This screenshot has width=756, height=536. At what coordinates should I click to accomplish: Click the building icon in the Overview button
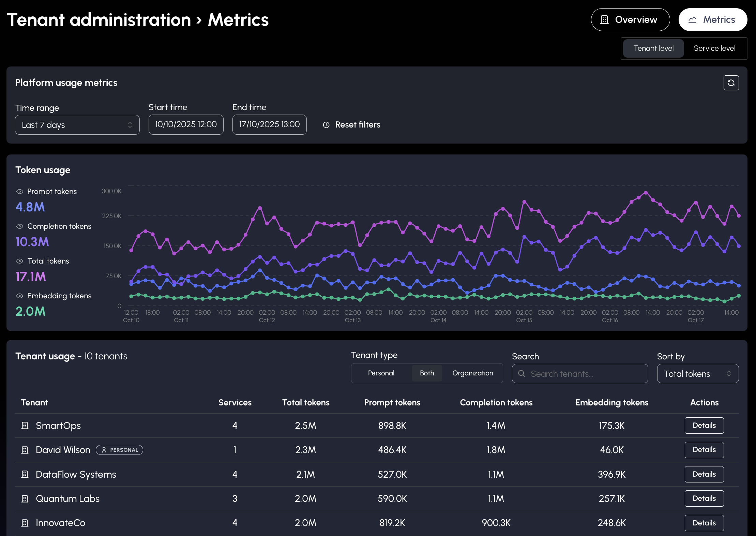[x=604, y=20]
